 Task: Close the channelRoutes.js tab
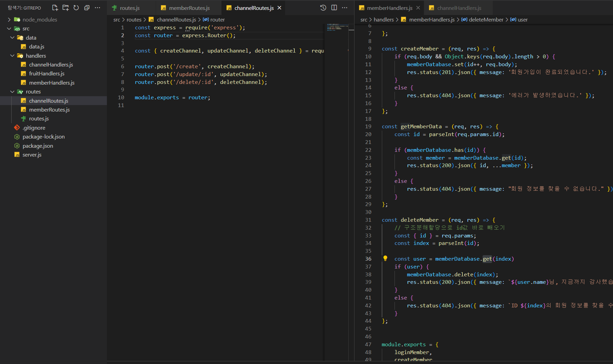coord(279,8)
